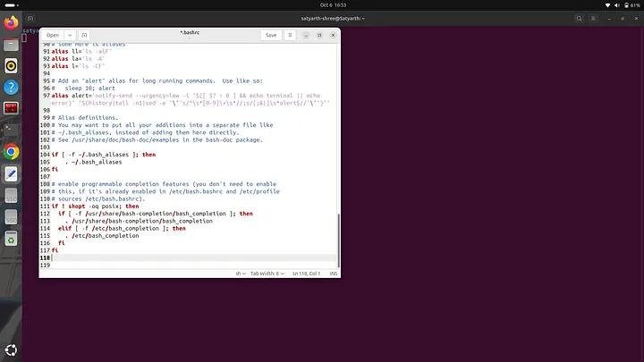Click "if ! shopt -oq posix; then" line
This screenshot has width=644, height=362.
click(96, 206)
